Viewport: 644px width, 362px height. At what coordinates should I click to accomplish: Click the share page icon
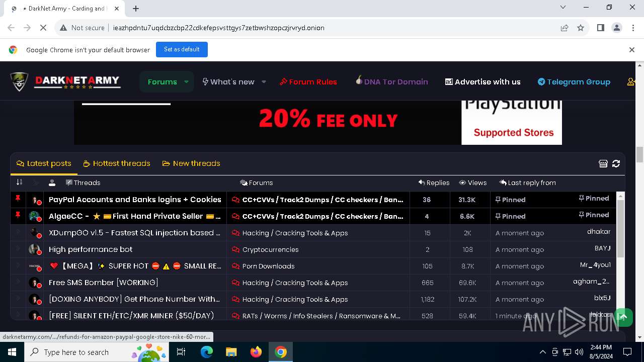pyautogui.click(x=565, y=28)
